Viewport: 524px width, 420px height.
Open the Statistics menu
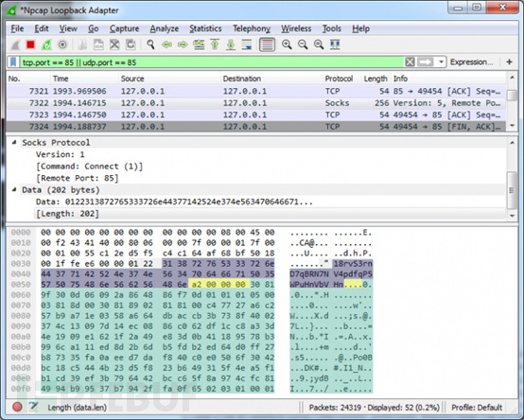(205, 28)
